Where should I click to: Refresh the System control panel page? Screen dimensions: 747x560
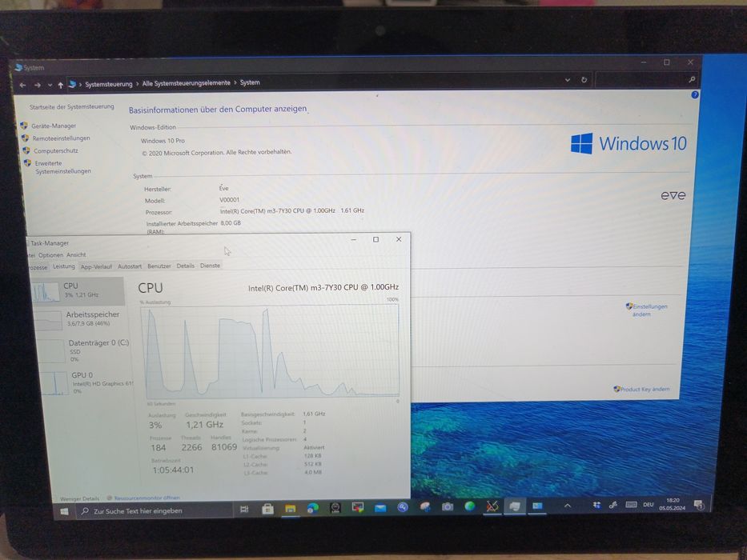pos(584,80)
